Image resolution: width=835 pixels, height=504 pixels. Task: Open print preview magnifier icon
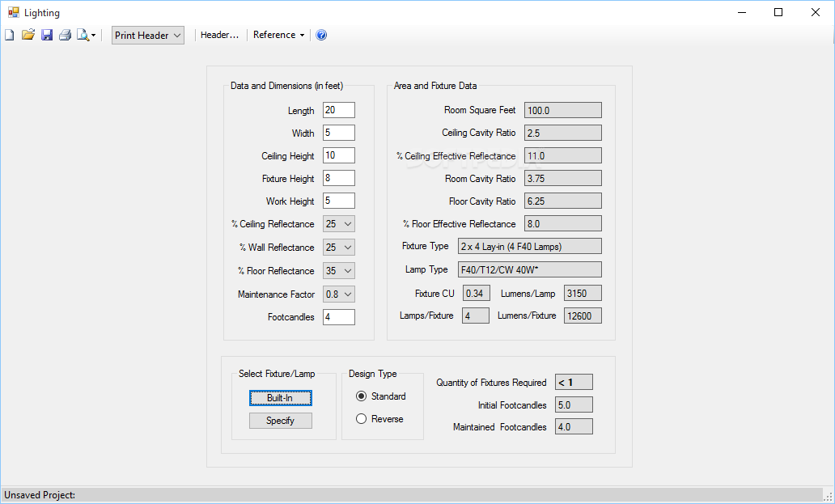[x=83, y=35]
